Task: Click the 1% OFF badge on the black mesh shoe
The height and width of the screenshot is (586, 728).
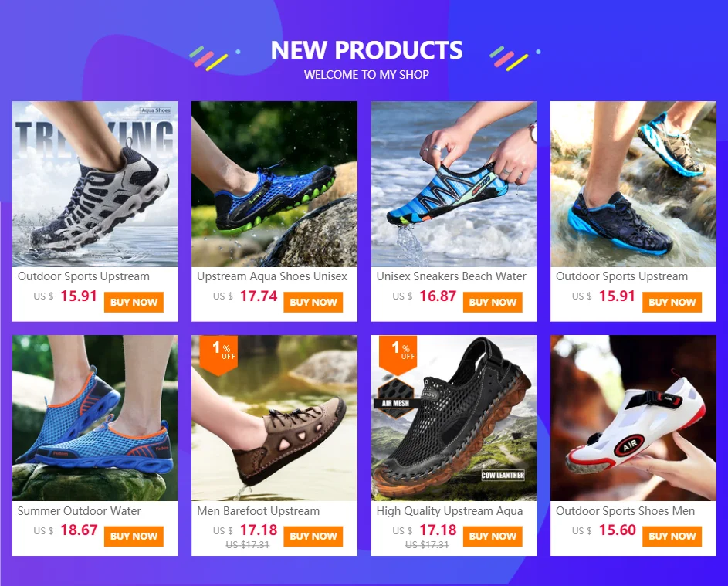Action: [398, 354]
